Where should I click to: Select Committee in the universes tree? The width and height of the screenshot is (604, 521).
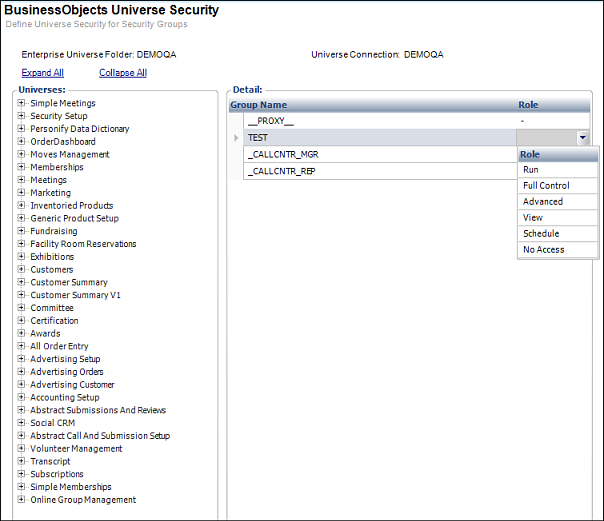tap(52, 308)
